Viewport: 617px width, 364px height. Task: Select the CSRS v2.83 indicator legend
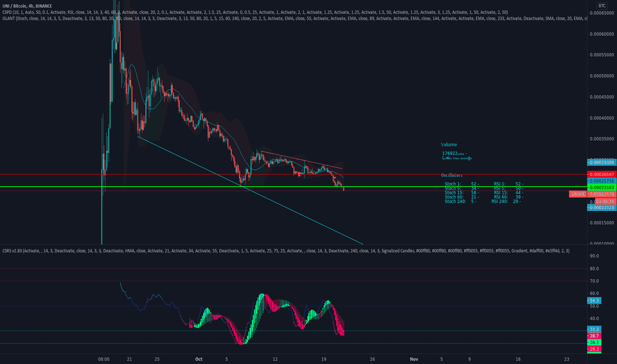(286, 251)
